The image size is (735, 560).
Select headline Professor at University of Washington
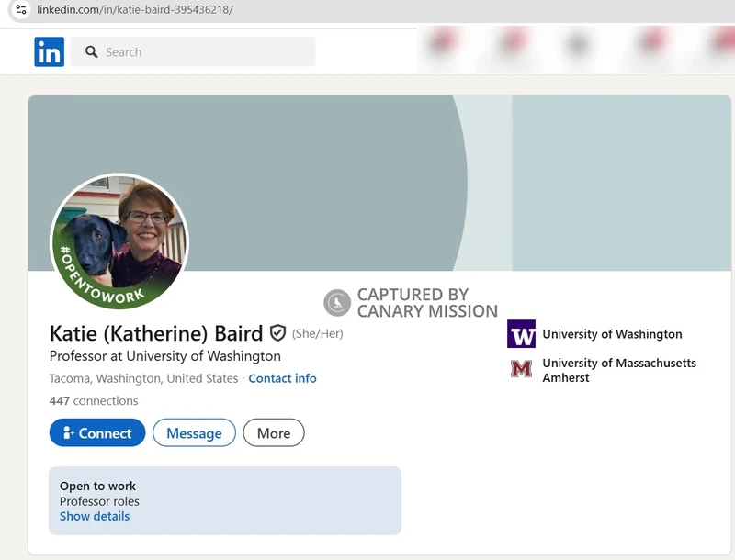click(165, 356)
